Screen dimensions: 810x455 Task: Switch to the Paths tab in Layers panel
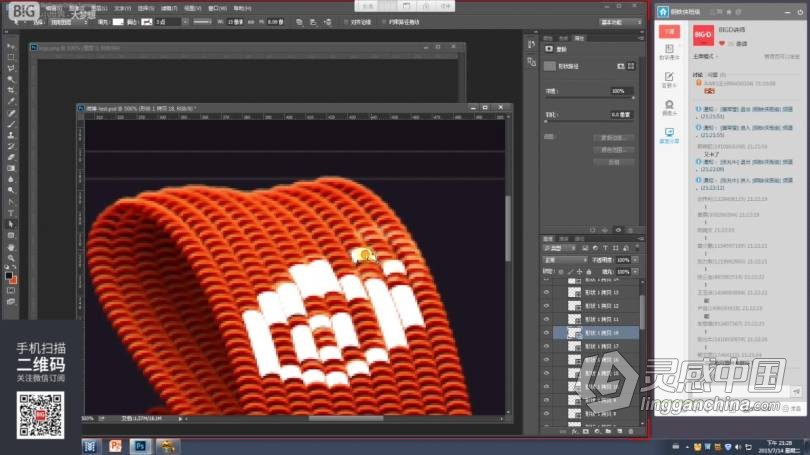pos(579,239)
